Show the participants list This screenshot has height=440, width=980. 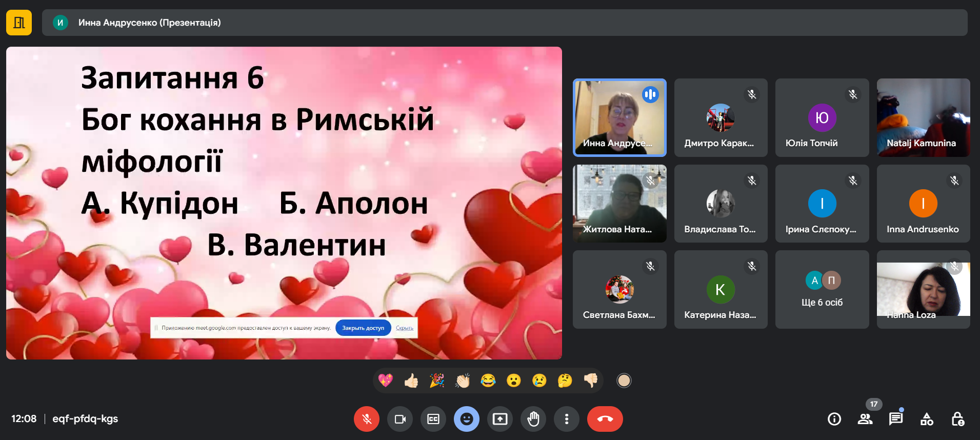pyautogui.click(x=865, y=419)
